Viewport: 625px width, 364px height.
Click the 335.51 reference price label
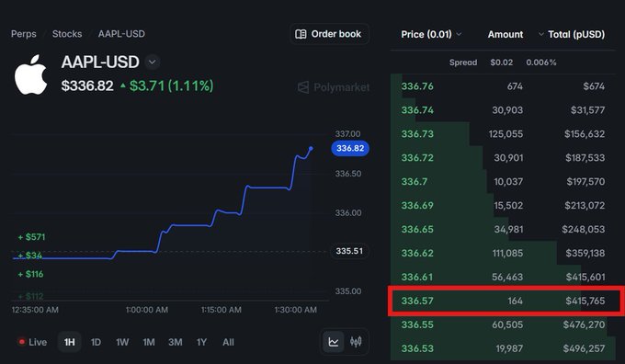point(349,251)
